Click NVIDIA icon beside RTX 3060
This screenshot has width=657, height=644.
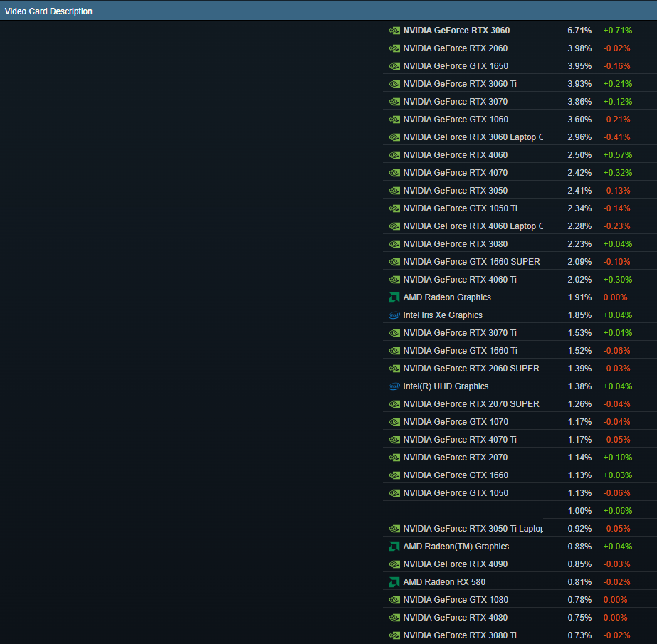coord(394,31)
